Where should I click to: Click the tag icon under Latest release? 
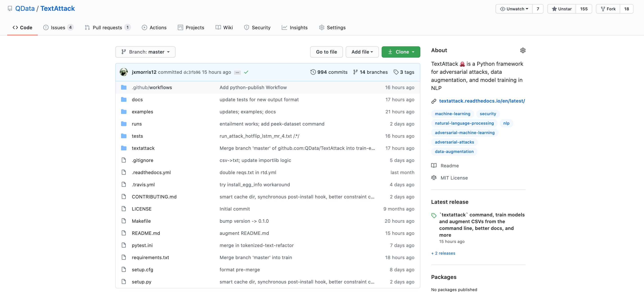click(x=434, y=215)
